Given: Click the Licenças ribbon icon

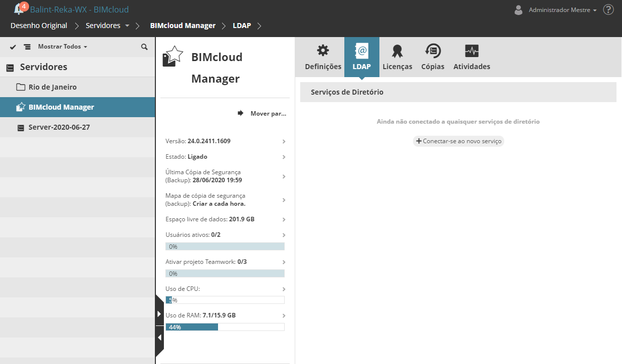Looking at the screenshot, I should (397, 51).
